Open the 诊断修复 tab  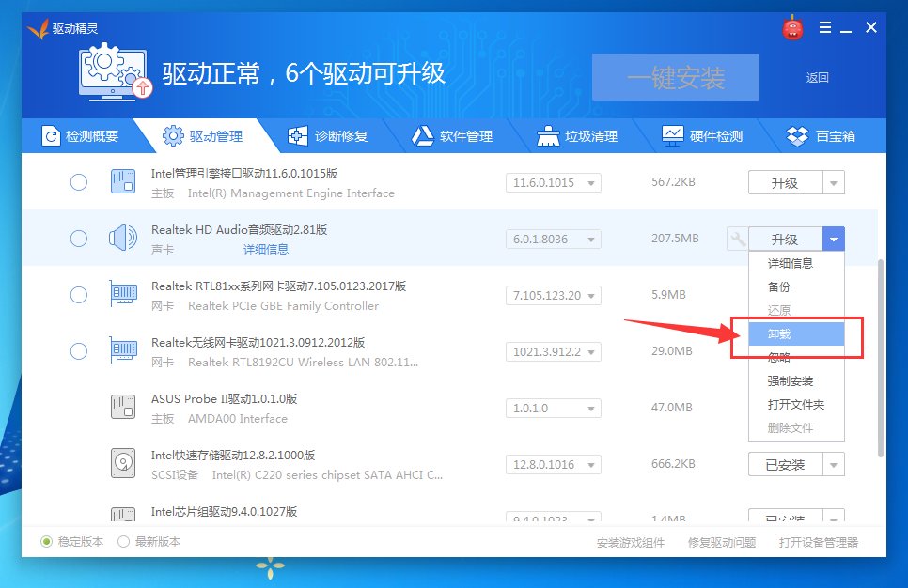(x=328, y=136)
